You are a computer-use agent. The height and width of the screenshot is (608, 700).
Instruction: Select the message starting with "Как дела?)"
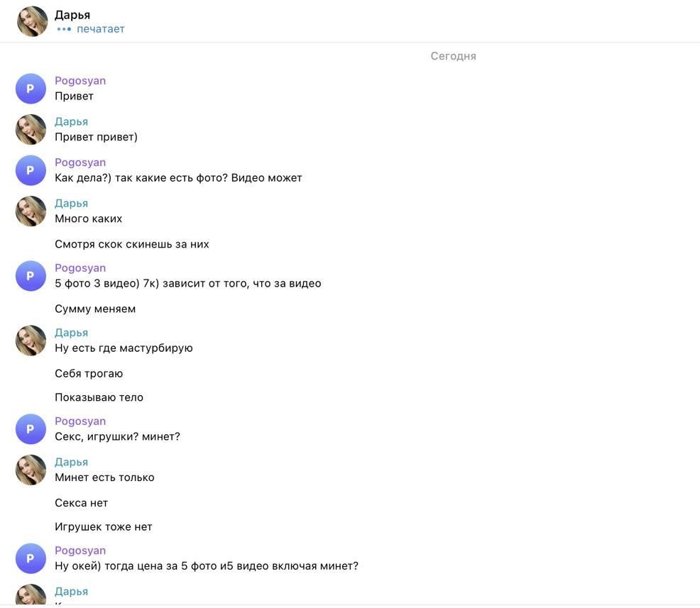tap(178, 178)
